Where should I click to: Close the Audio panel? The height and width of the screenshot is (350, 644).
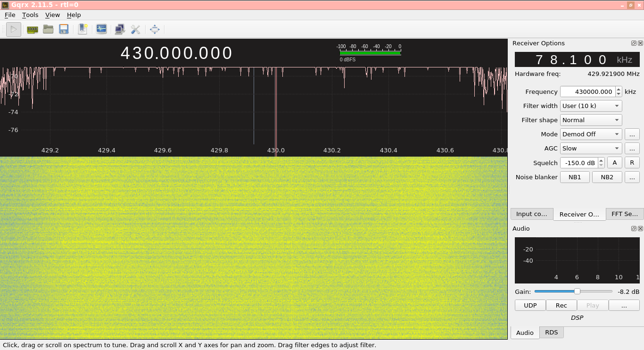point(640,228)
